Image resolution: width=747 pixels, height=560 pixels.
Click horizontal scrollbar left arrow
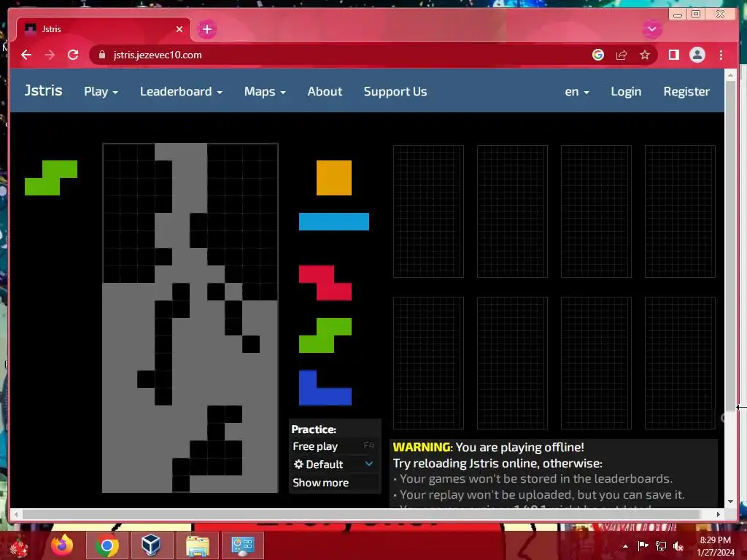[x=16, y=514]
